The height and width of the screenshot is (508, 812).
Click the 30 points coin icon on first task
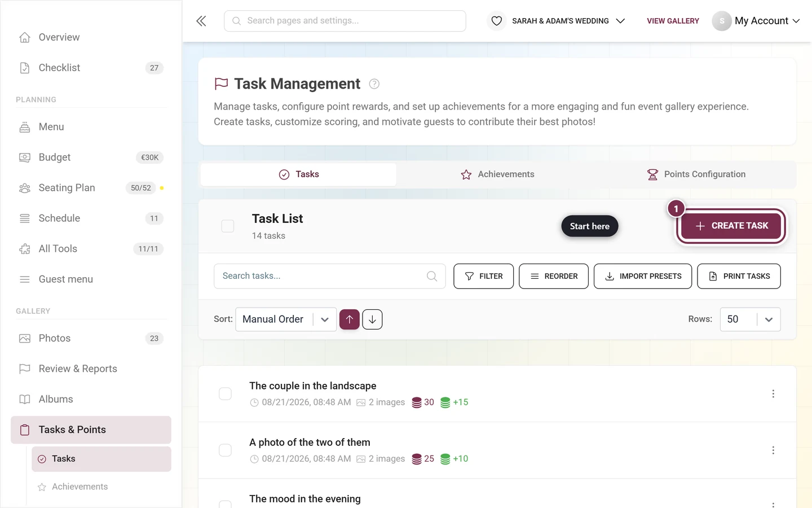click(417, 402)
